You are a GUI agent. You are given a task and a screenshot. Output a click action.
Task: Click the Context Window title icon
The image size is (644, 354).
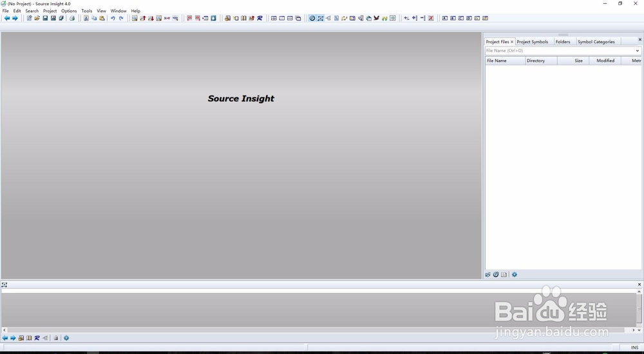point(4,284)
